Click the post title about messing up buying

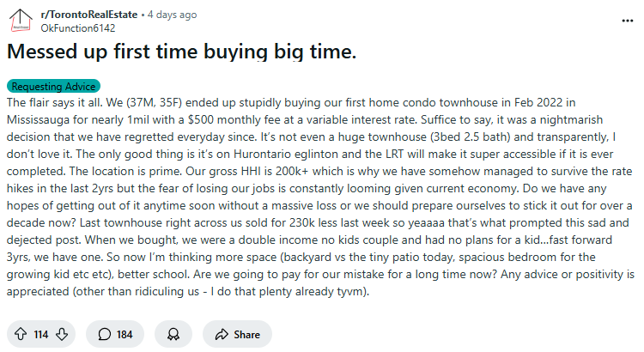point(181,52)
